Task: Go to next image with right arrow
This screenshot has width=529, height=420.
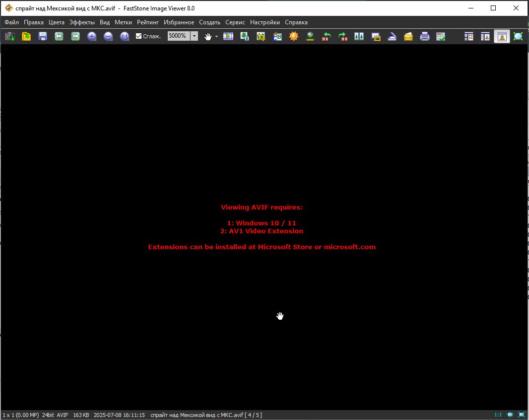Action: click(75, 36)
